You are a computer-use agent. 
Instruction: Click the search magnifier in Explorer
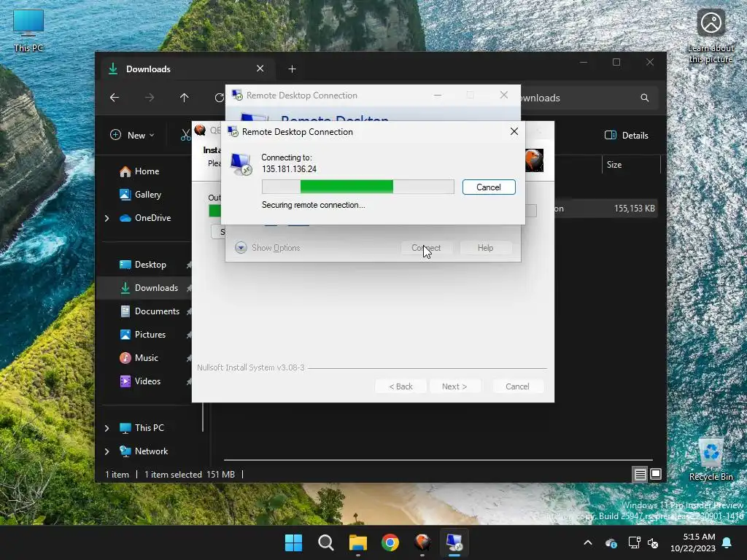(645, 98)
